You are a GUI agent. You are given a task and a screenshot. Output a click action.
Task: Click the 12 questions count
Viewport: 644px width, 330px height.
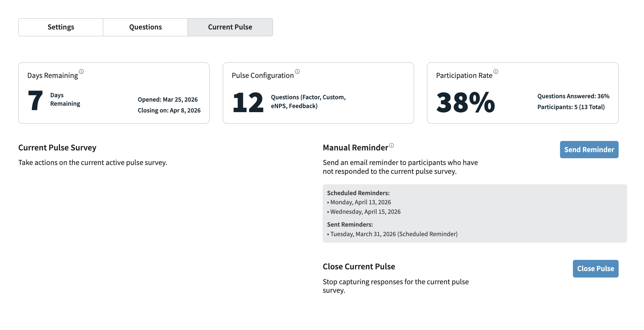[248, 102]
